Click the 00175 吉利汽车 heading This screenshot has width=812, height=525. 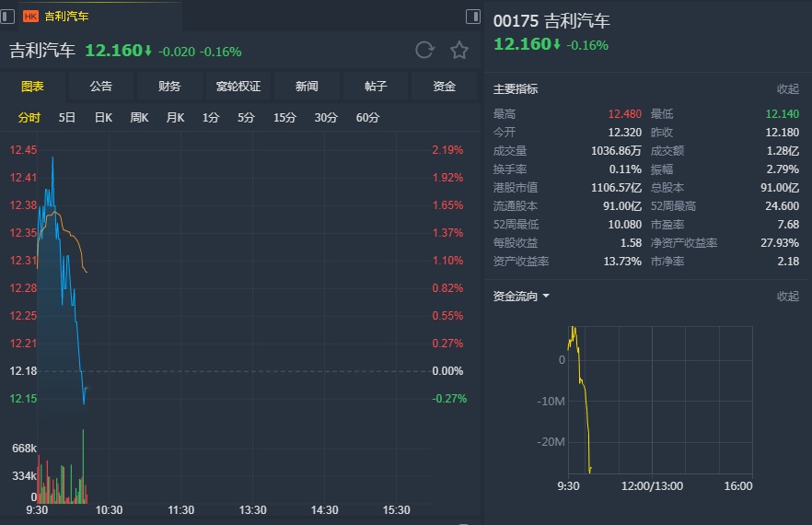tap(551, 21)
